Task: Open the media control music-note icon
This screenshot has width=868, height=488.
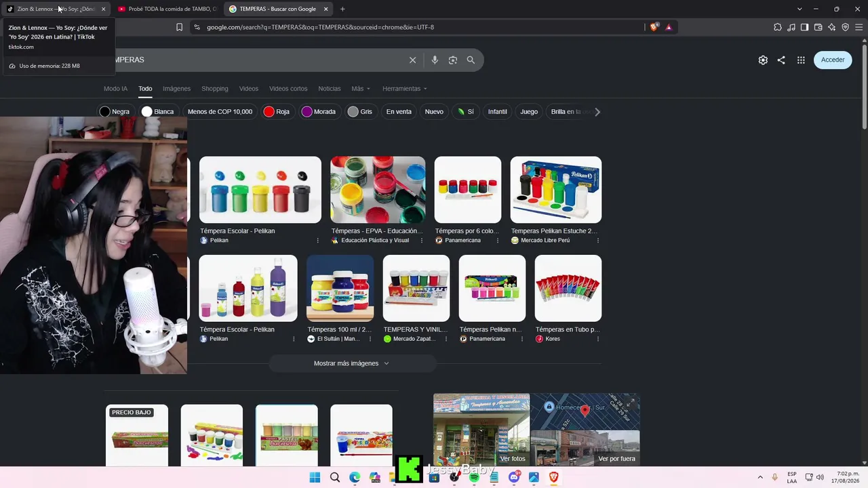Action: click(x=791, y=27)
